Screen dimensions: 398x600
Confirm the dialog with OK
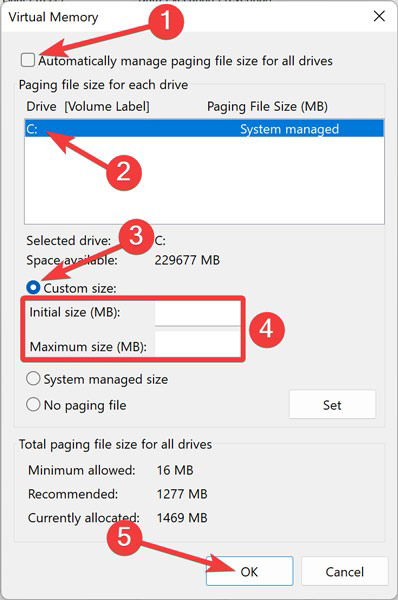point(250,571)
